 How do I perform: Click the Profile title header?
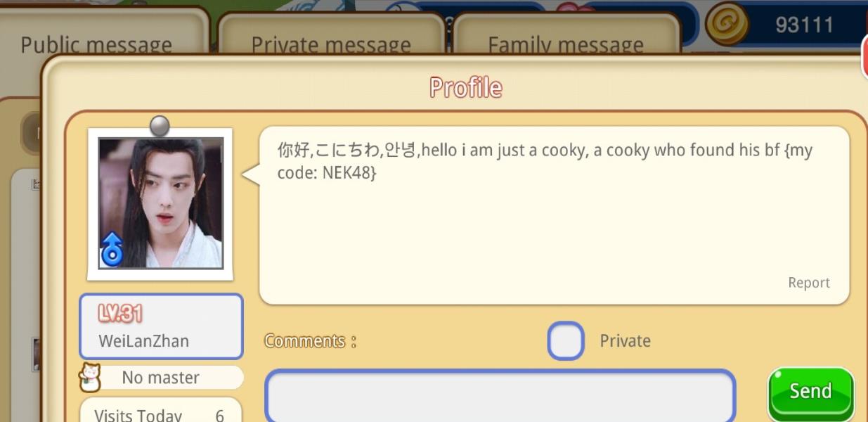pos(466,88)
